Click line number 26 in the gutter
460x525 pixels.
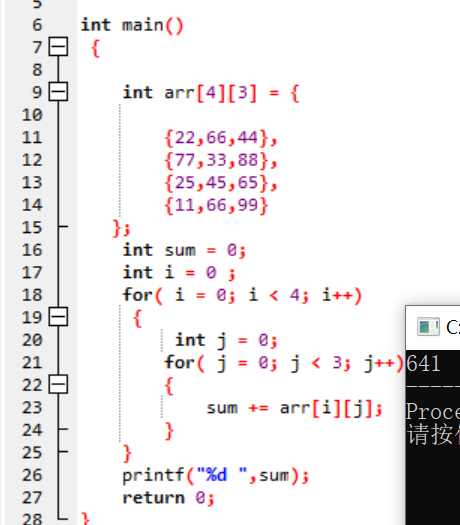click(x=32, y=475)
